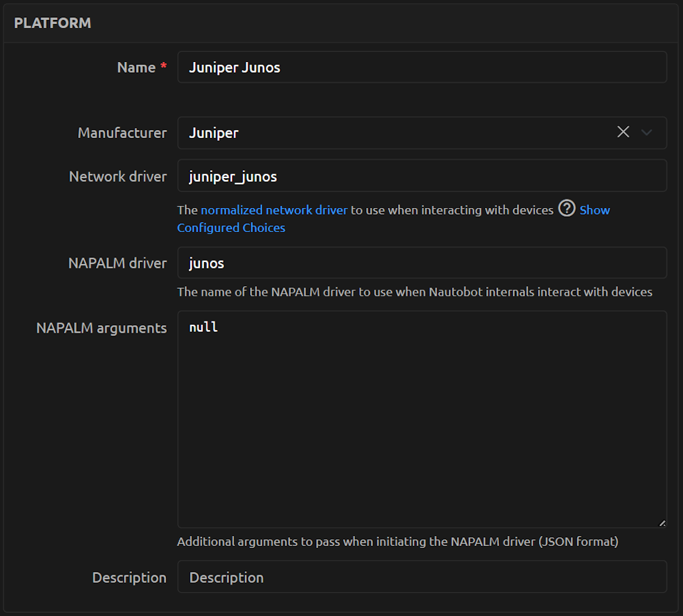Focus the NAPALM driver field showing junos
683x616 pixels.
click(x=422, y=263)
